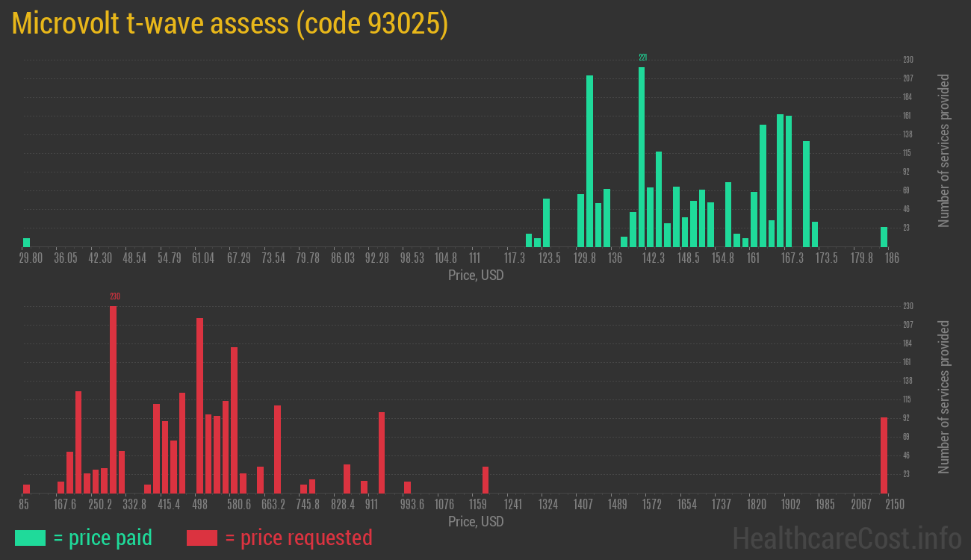Click the green price paid legend swatch
The image size is (971, 560).
pos(30,538)
